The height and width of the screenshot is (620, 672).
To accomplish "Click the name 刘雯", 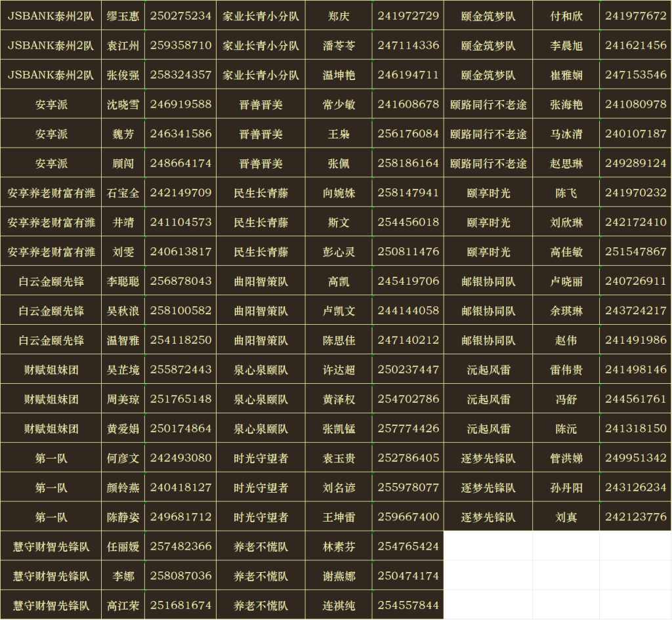I will 123,251.
